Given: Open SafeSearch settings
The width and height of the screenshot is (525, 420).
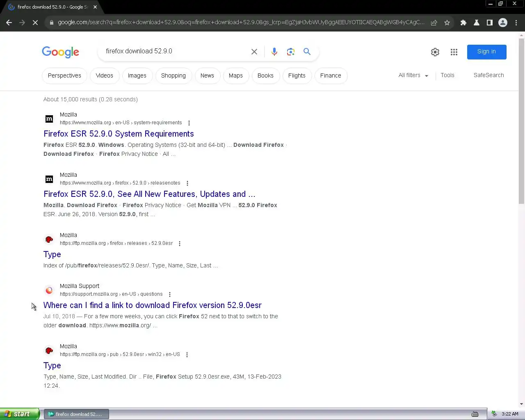Looking at the screenshot, I should (x=489, y=75).
